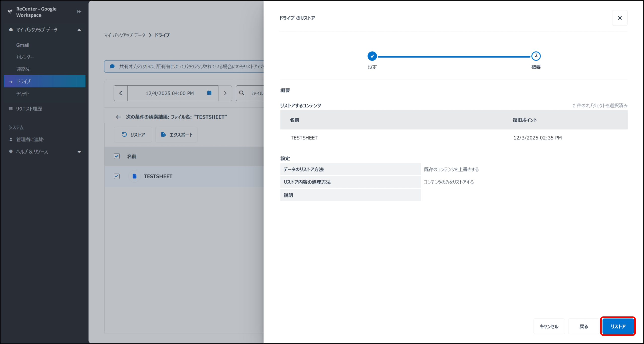The width and height of the screenshot is (644, 344).
Task: Click the キャンセル button
Action: point(549,326)
